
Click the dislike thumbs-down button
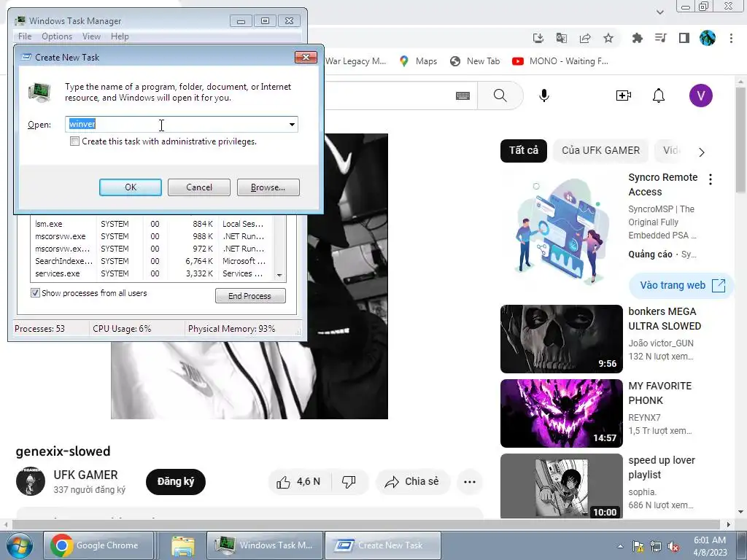point(349,482)
